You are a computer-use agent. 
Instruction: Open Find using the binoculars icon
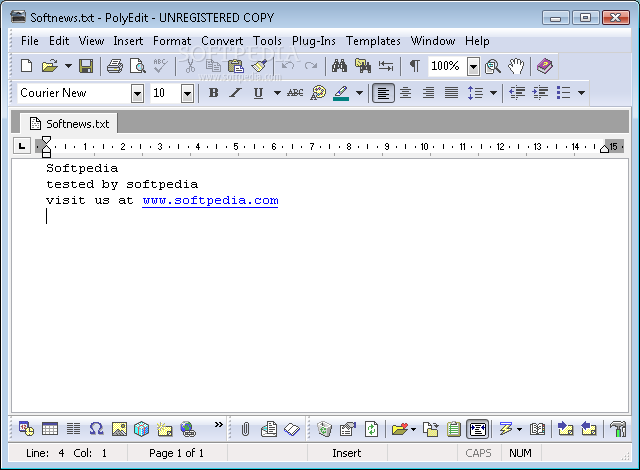coord(339,66)
